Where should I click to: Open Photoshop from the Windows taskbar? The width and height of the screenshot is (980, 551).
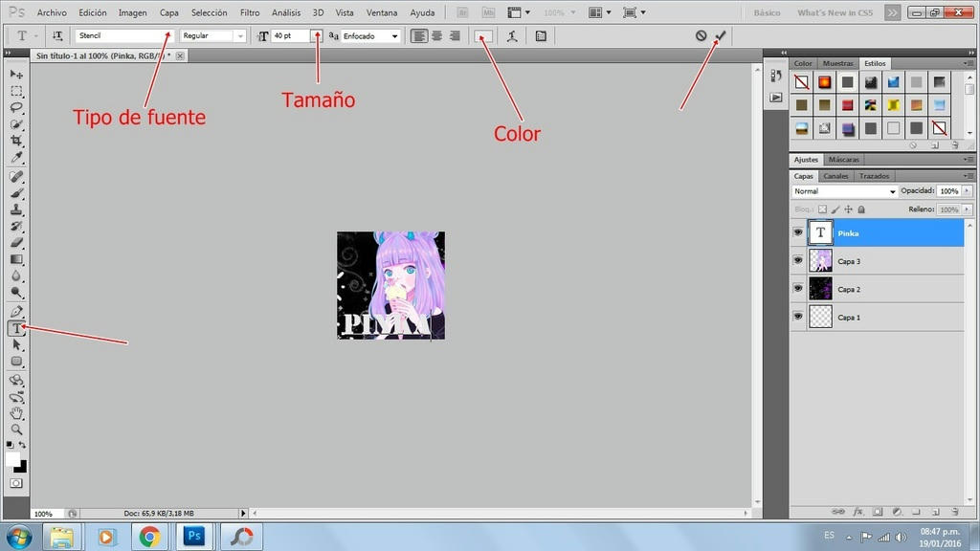tap(194, 536)
